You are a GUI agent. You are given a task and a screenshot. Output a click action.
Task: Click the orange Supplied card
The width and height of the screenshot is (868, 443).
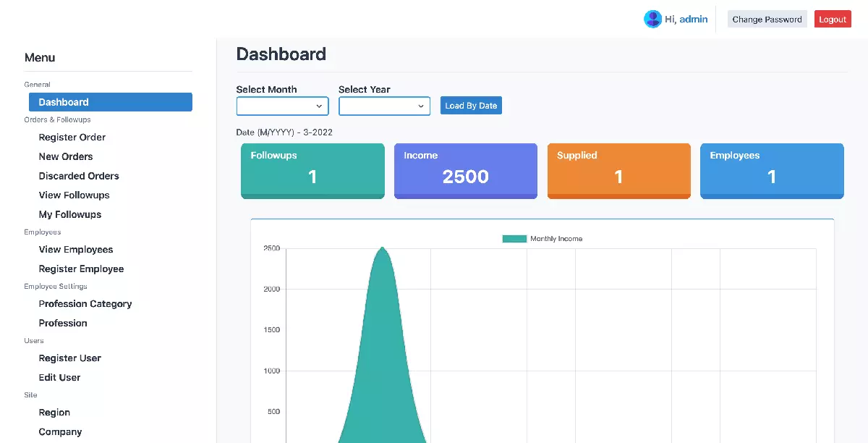click(x=619, y=171)
